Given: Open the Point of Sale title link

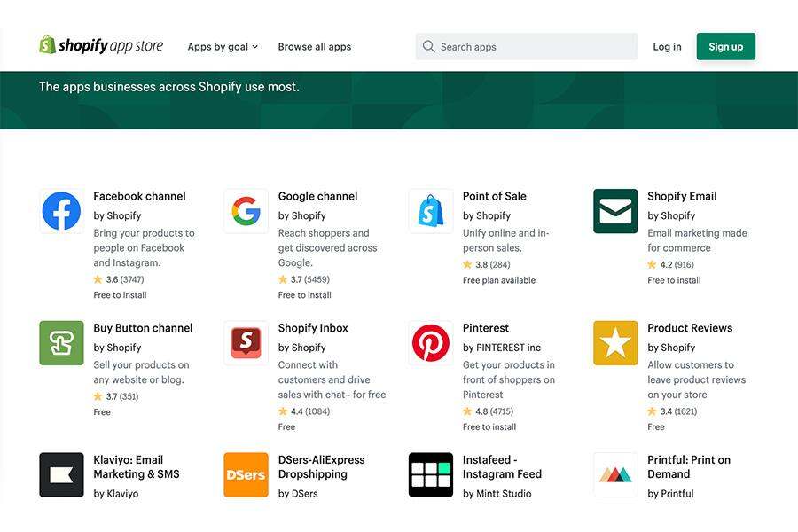Looking at the screenshot, I should [494, 196].
